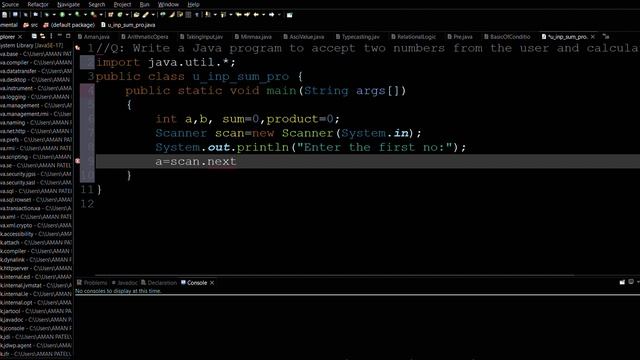Switch to the BasicOfConditio editor tab
This screenshot has height=360, width=640.
(x=507, y=37)
